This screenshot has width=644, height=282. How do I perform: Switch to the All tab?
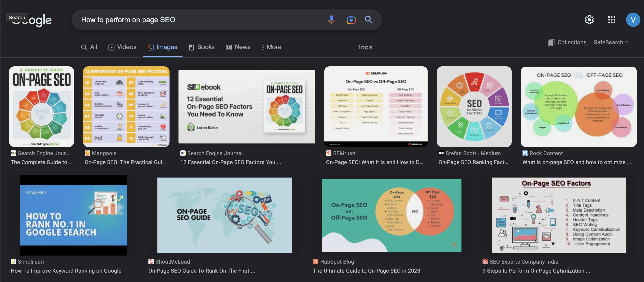(89, 47)
